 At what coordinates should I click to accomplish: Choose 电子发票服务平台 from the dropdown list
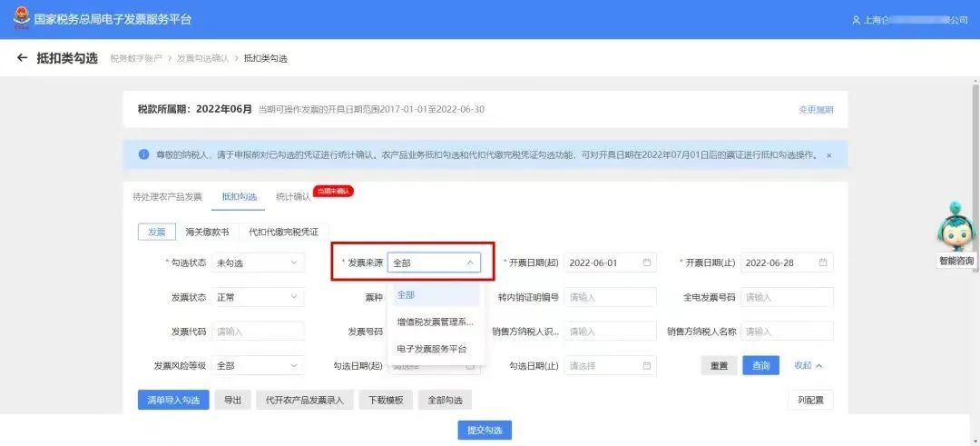434,349
